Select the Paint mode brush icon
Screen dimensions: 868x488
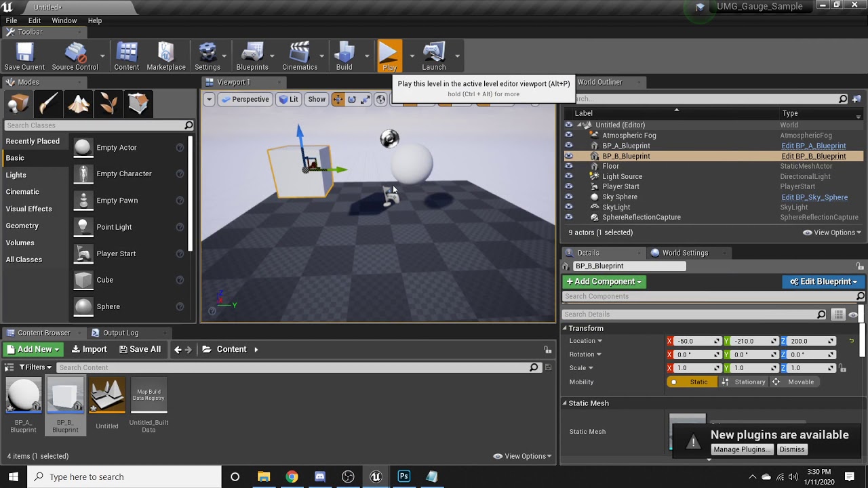coord(48,104)
